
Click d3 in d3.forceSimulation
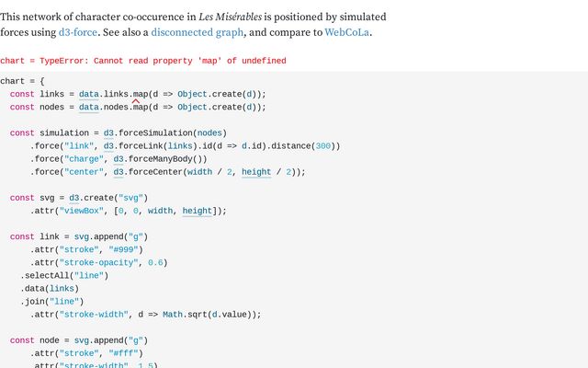coord(108,132)
